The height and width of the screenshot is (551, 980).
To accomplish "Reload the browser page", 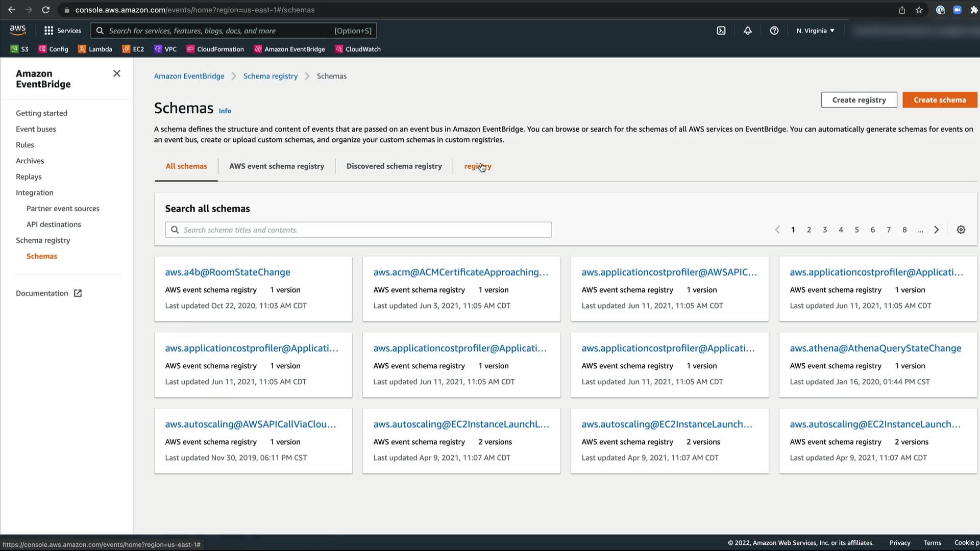I will pyautogui.click(x=45, y=10).
